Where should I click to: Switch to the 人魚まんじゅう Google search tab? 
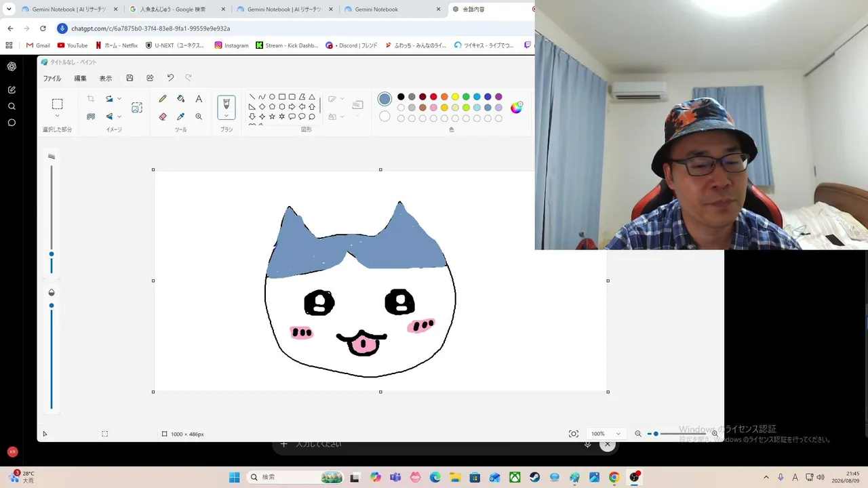click(x=177, y=9)
